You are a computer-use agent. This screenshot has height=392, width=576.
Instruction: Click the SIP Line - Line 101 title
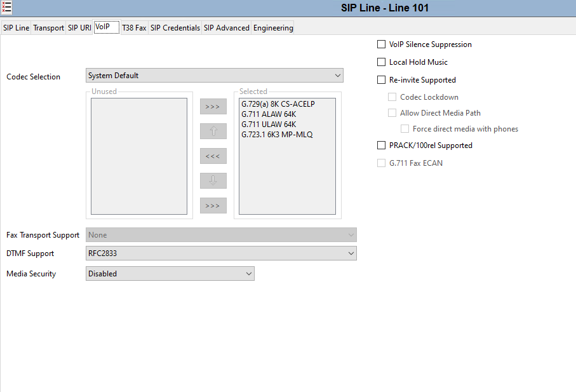[385, 8]
